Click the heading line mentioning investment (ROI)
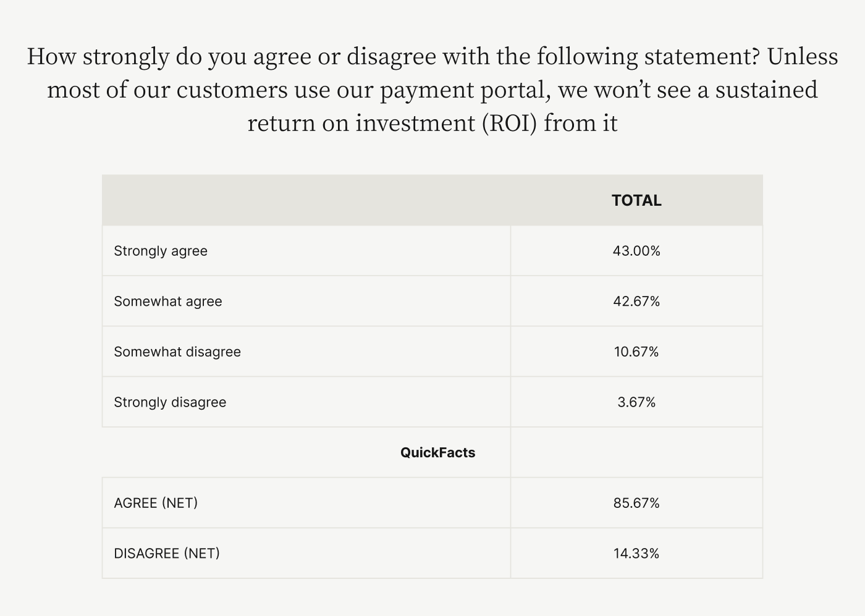865x616 pixels. (x=432, y=123)
